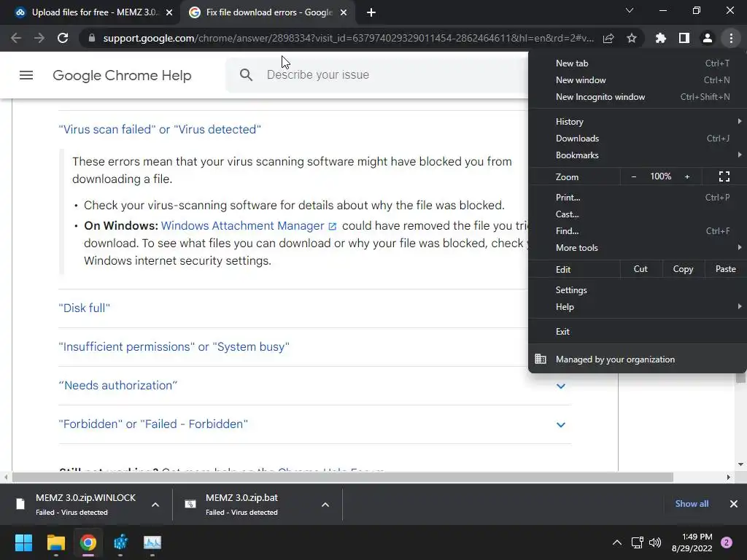Open the volume icon in system tray
This screenshot has height=560, width=747.
coord(655,542)
